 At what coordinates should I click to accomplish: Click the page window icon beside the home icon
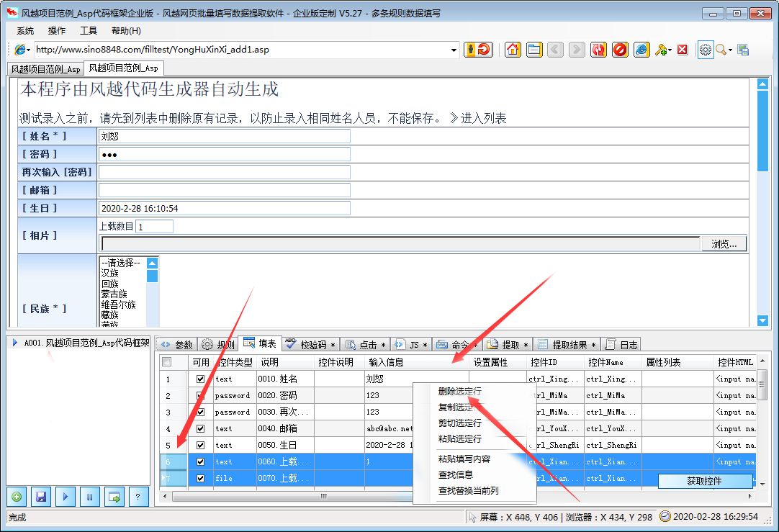[x=534, y=50]
